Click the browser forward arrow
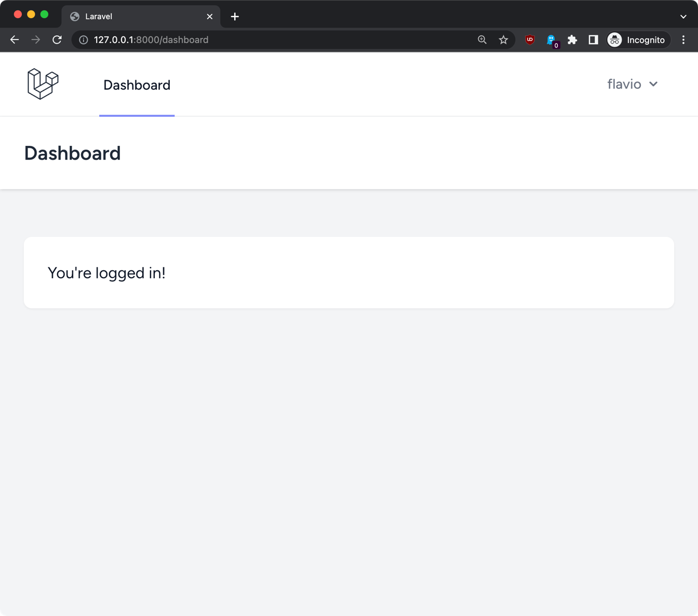Screen dimensions: 698x616 point(36,40)
